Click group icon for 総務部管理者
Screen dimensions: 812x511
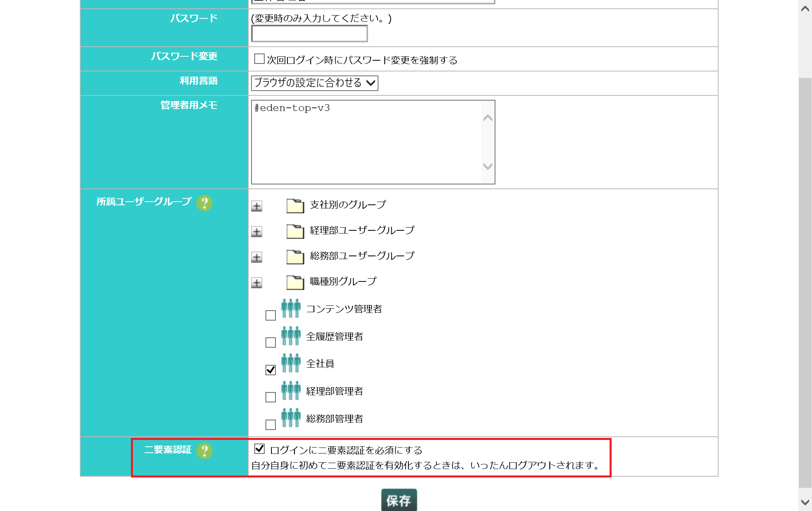[291, 418]
